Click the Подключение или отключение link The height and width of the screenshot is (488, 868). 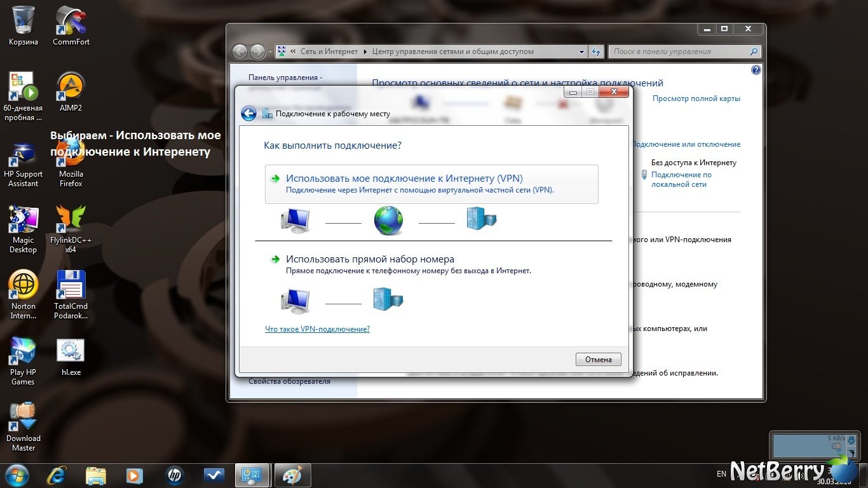coord(686,144)
